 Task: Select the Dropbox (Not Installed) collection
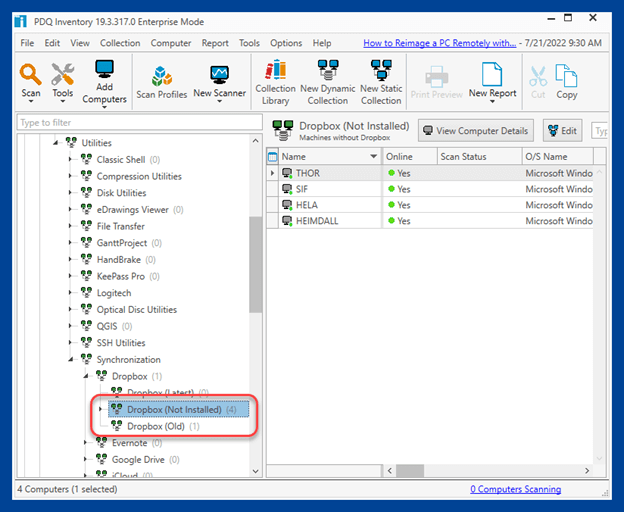pyautogui.click(x=178, y=409)
